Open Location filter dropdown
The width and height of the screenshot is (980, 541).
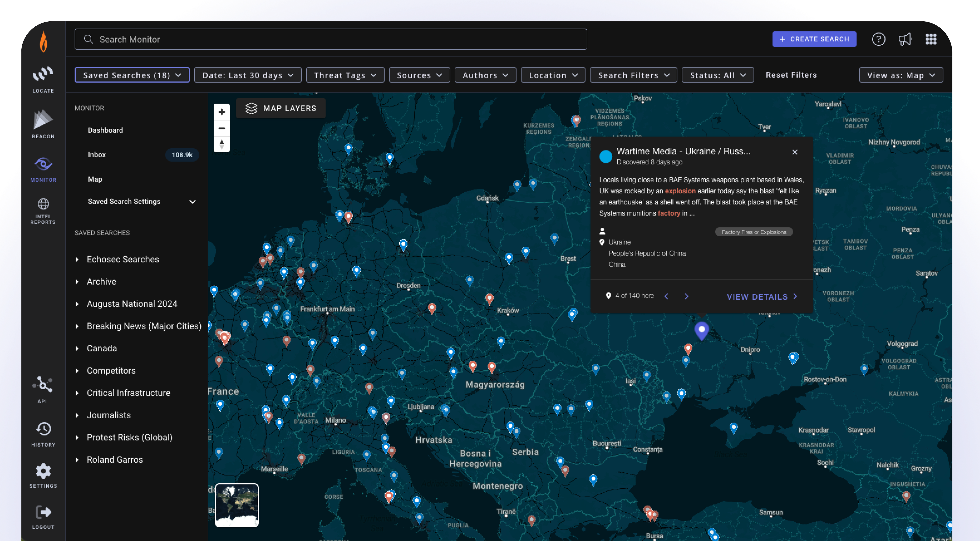click(553, 75)
